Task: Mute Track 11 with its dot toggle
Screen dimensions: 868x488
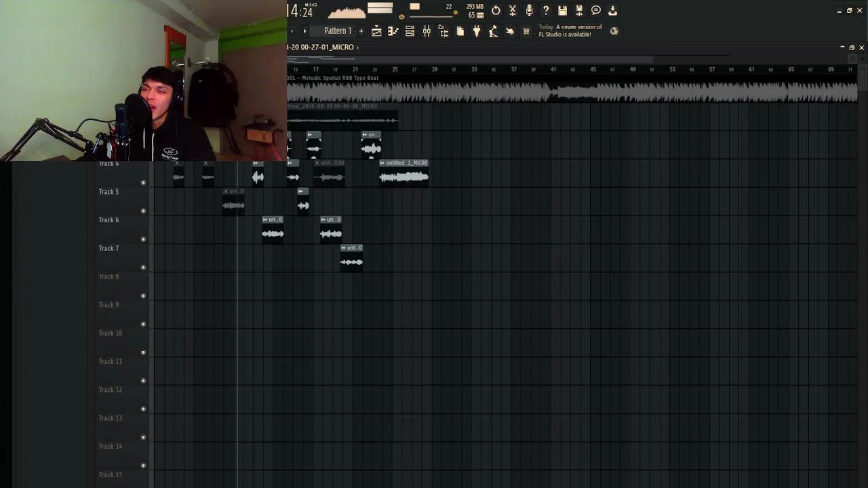Action: point(143,381)
